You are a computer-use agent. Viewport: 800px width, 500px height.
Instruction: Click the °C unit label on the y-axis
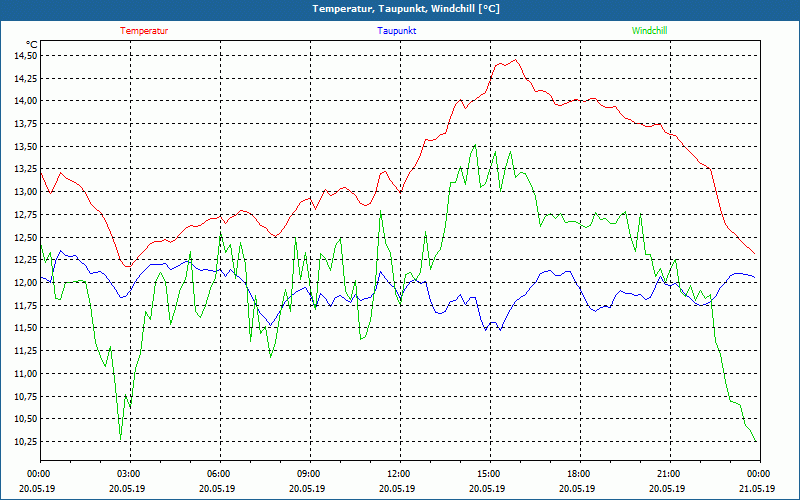tap(32, 45)
